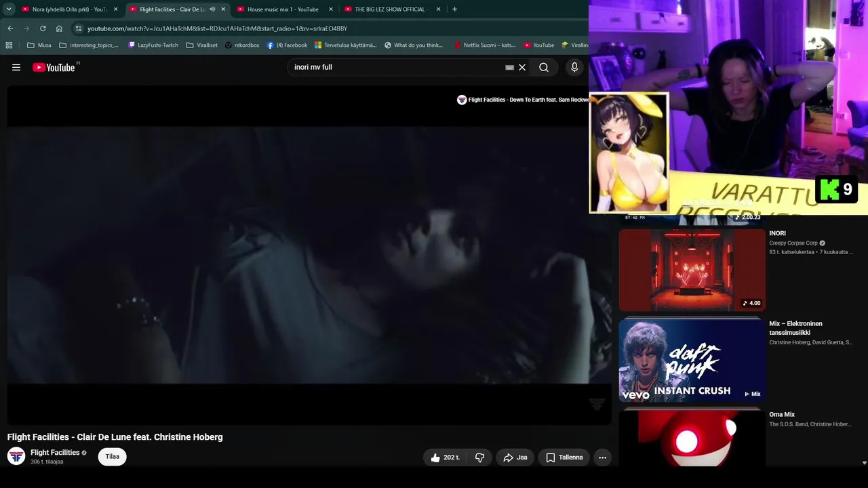Open the Musa bookmark folder
868x488 pixels.
[x=39, y=45]
